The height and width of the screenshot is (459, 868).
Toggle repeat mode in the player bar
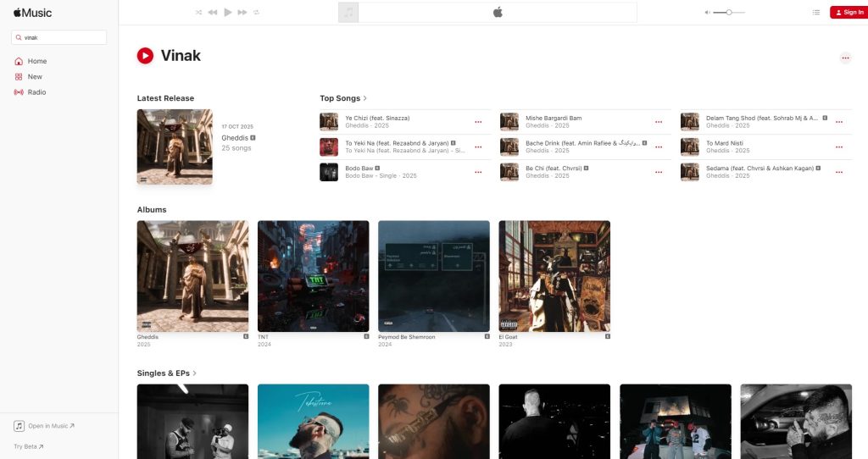click(x=257, y=13)
